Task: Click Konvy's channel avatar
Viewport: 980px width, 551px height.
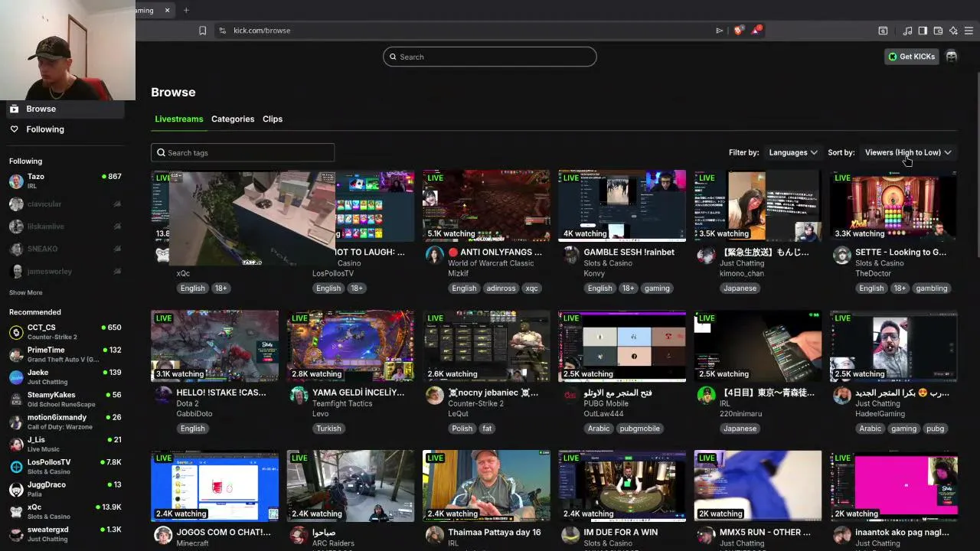Action: click(570, 255)
